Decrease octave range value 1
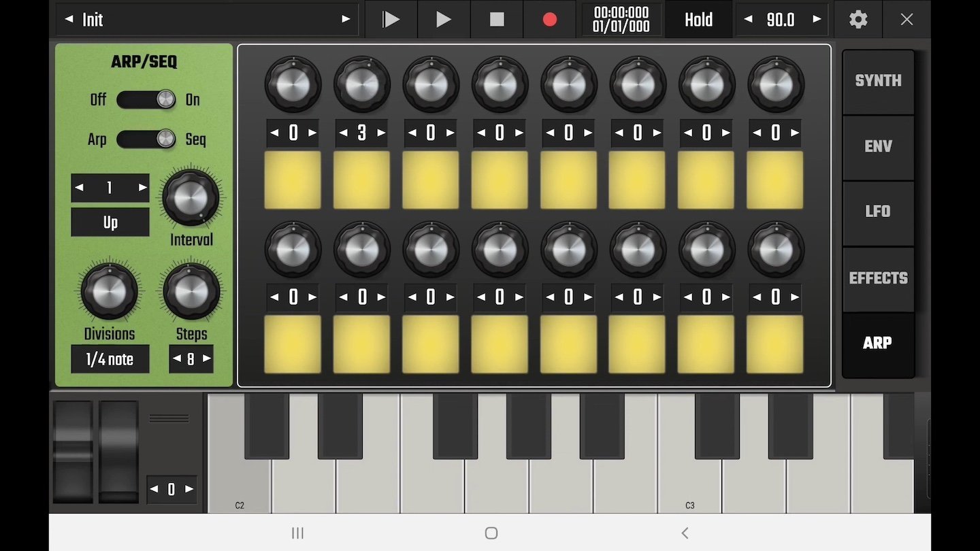This screenshot has width=980, height=551. pyautogui.click(x=79, y=188)
